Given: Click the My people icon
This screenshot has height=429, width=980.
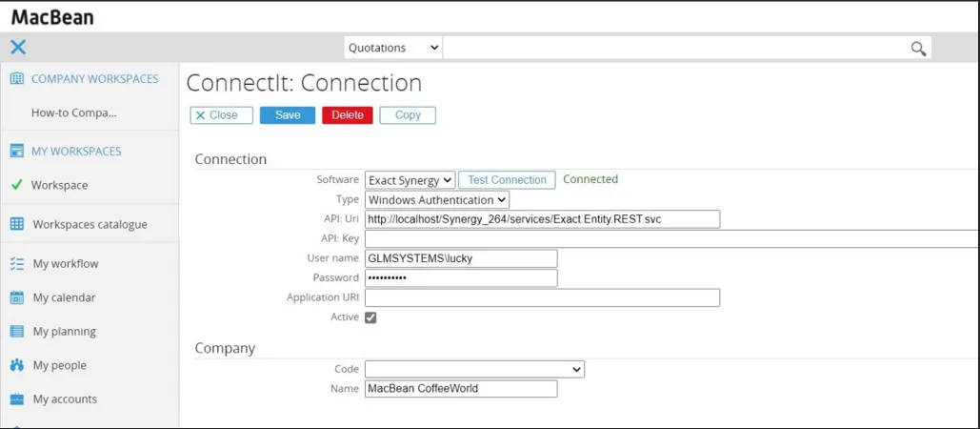Looking at the screenshot, I should (16, 365).
